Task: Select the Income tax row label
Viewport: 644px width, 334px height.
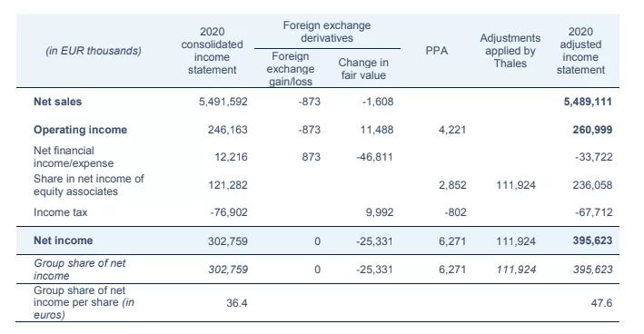Action: click(60, 212)
